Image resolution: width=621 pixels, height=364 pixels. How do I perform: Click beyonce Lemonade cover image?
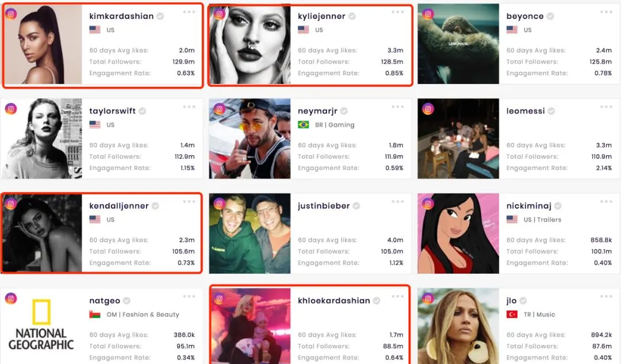(x=458, y=44)
